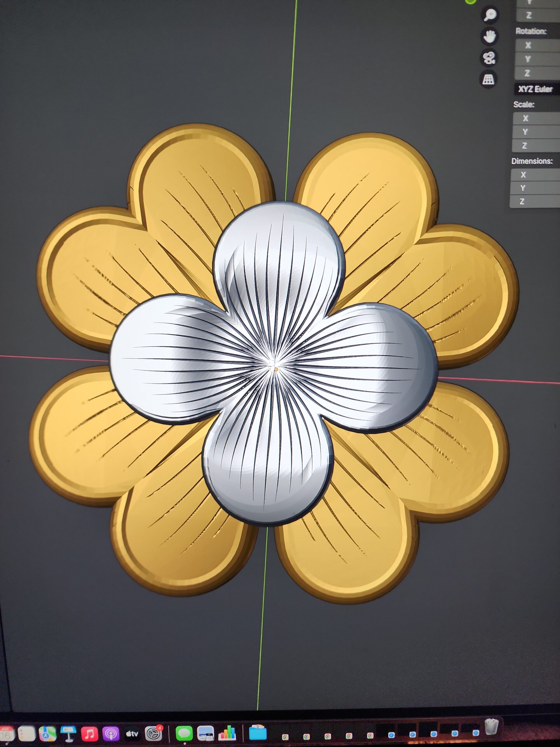Open Music app in the Dock
560x747 pixels.
[90, 734]
